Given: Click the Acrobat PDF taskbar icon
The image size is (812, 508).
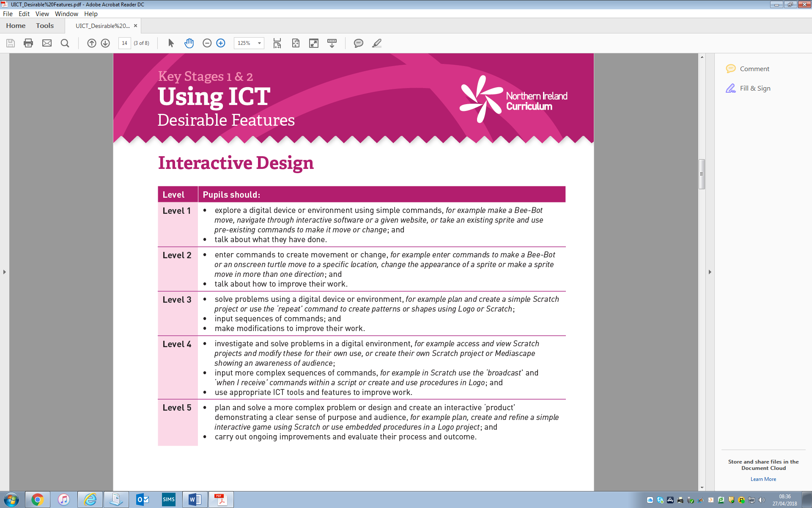Looking at the screenshot, I should 221,500.
